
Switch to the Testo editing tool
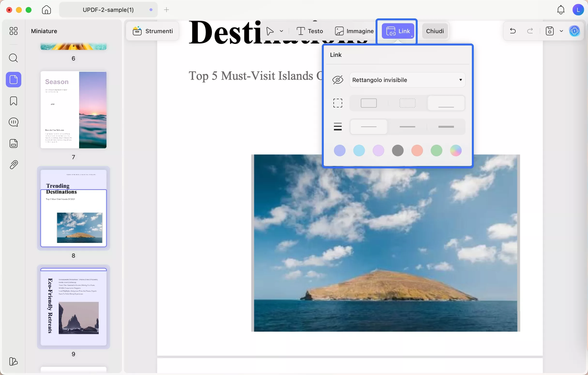(x=310, y=31)
